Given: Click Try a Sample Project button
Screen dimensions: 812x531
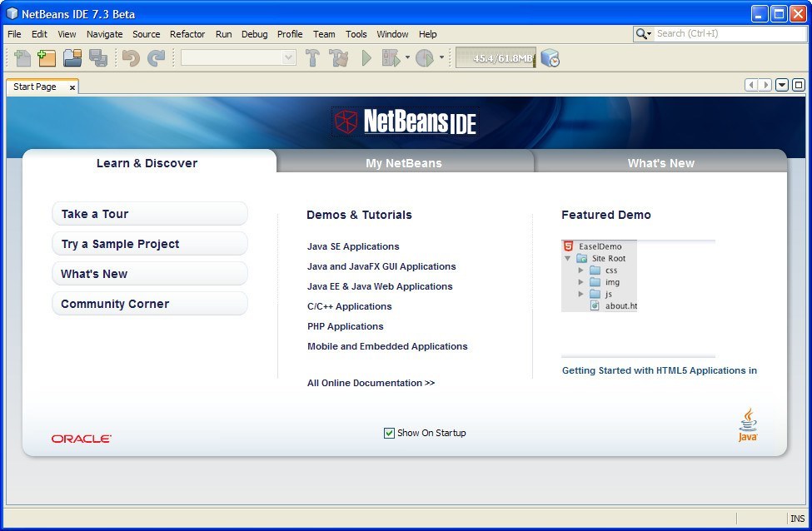Looking at the screenshot, I should 150,244.
